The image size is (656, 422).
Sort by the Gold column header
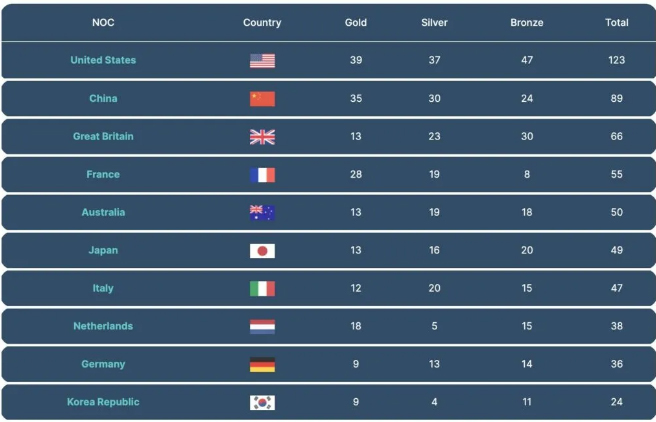coord(356,23)
